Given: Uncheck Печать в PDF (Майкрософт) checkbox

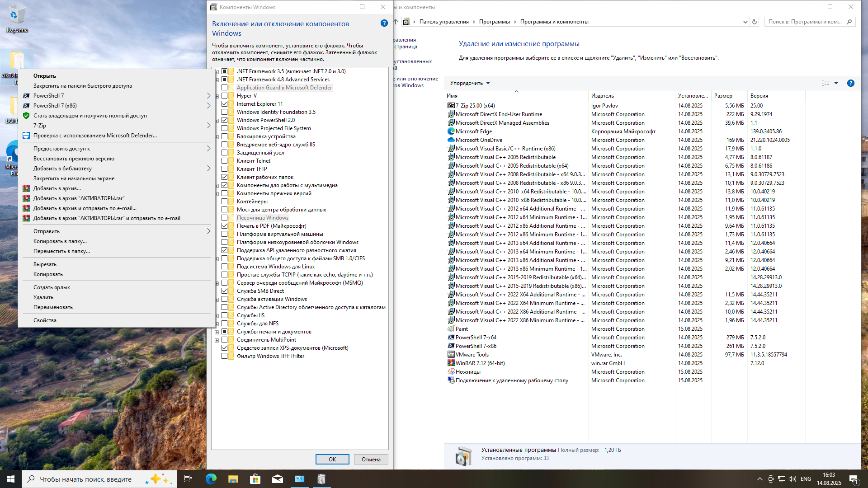Looking at the screenshot, I should [225, 226].
